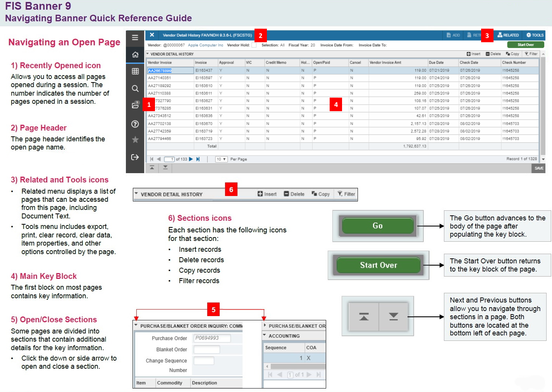Screen dimensions: 552x392
Task: Click the Help question mark icon
Action: coord(135,124)
